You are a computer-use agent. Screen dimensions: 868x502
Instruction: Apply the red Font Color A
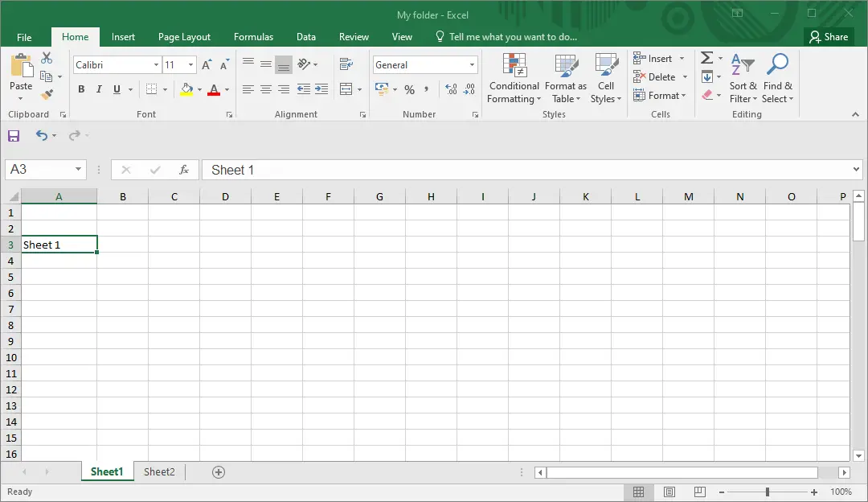click(x=214, y=89)
